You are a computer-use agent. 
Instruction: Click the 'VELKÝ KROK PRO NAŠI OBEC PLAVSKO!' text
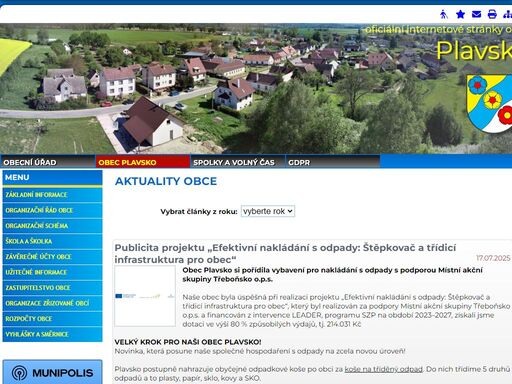[x=188, y=342]
